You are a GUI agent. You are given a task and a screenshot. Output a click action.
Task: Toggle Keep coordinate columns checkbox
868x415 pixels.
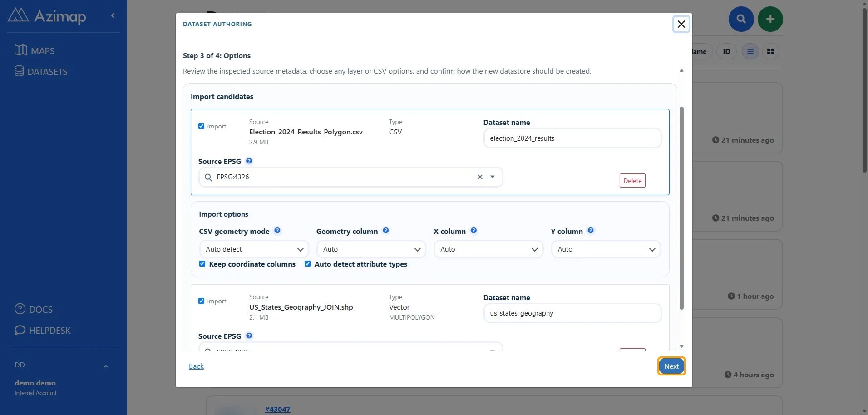coord(202,264)
